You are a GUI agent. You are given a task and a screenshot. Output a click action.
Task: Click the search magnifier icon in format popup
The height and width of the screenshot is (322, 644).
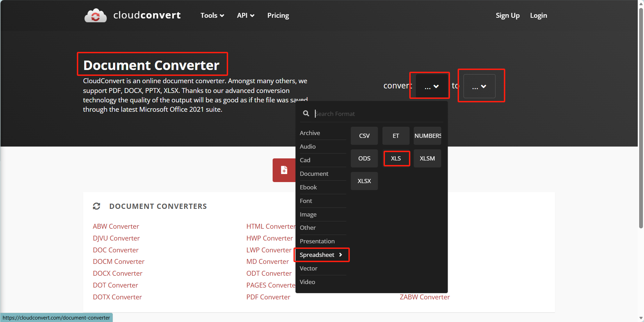(x=306, y=113)
